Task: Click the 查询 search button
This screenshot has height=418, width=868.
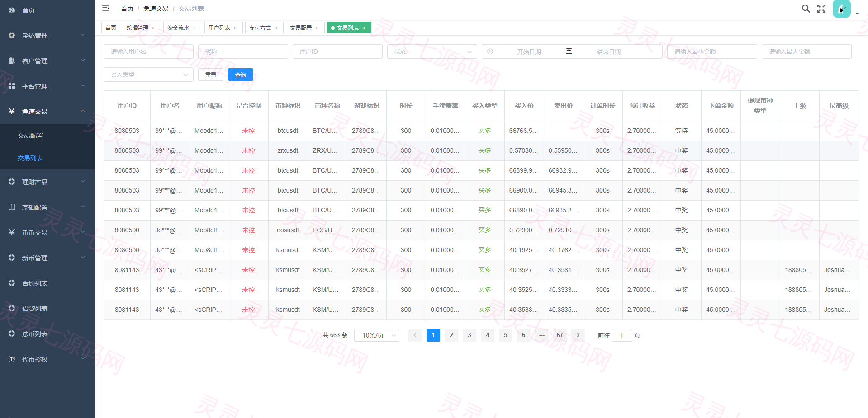Action: 241,75
